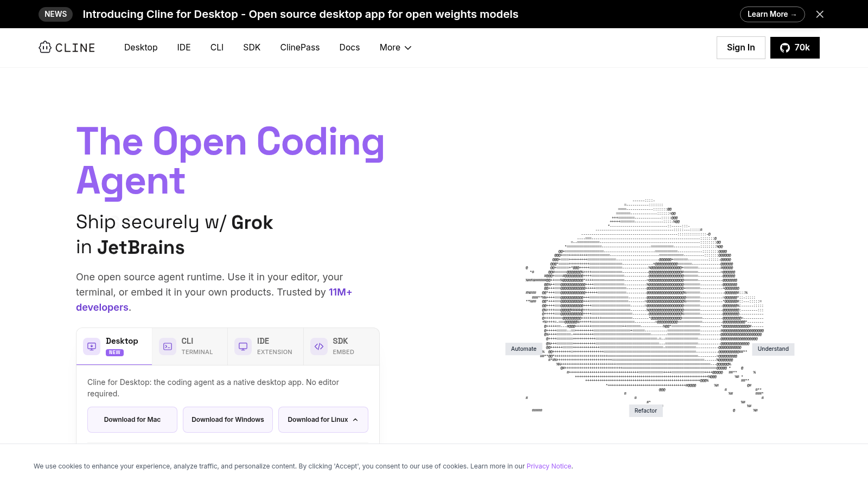Click the CLI terminal icon

click(x=168, y=346)
